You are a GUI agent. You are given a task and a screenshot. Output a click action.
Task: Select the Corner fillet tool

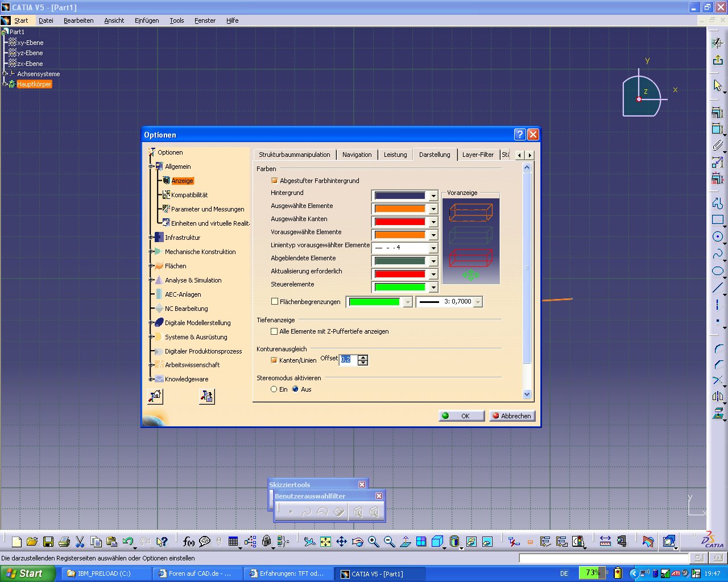[x=718, y=348]
